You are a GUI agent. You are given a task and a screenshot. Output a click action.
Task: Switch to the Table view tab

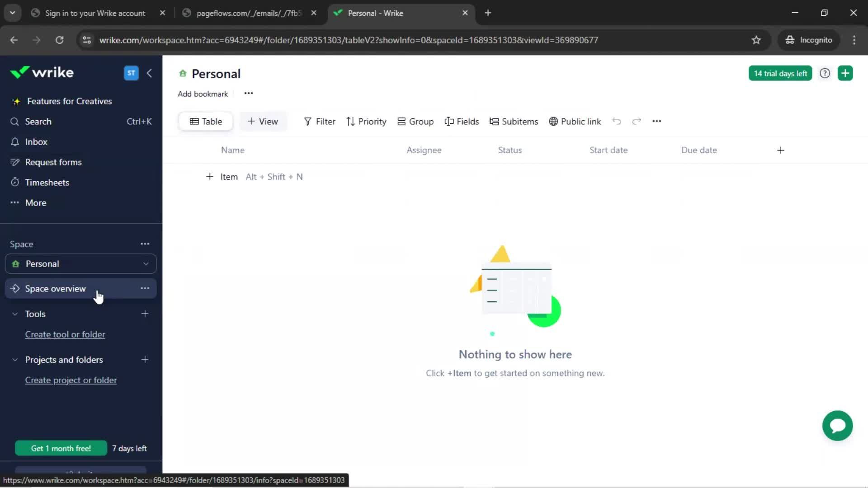point(206,122)
